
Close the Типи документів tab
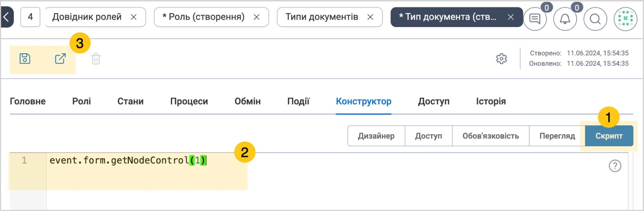(x=370, y=17)
